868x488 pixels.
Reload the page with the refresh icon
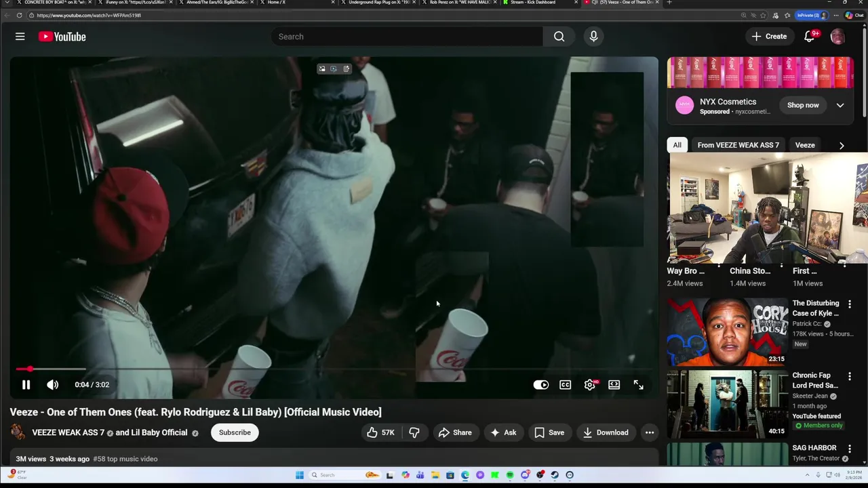(x=19, y=15)
